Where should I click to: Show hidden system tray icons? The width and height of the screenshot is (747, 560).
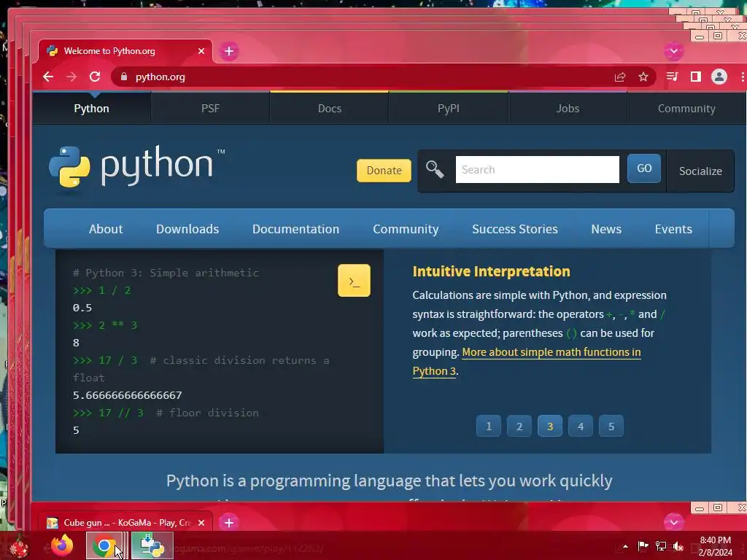625,546
